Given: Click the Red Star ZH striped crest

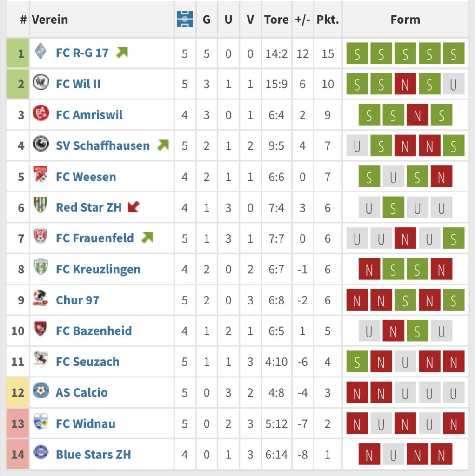Looking at the screenshot, I should (40, 205).
